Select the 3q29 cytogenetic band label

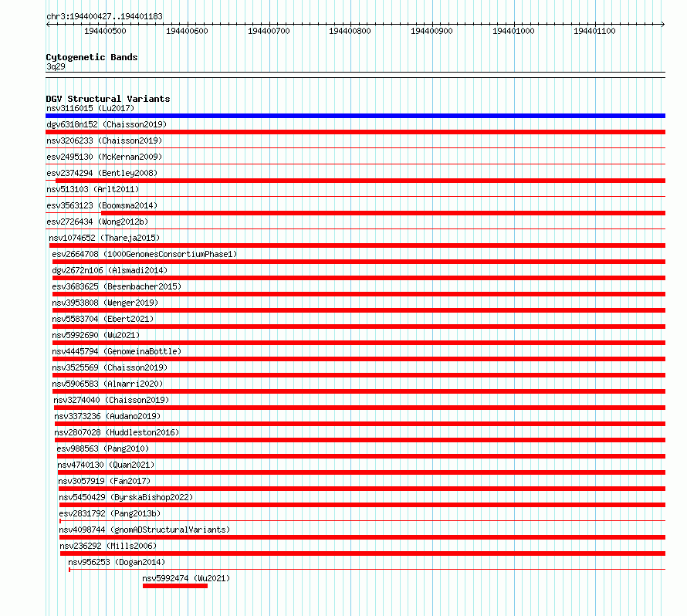click(56, 66)
